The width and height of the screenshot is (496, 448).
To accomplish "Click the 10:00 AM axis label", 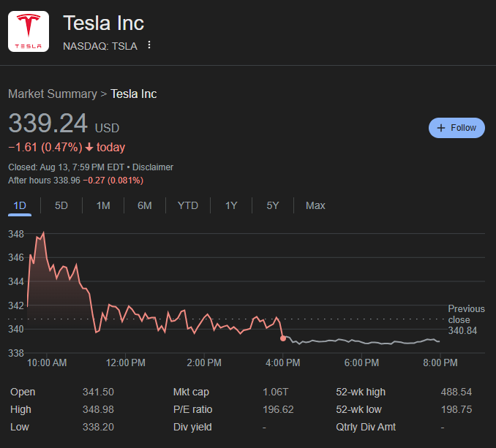I will pos(47,362).
